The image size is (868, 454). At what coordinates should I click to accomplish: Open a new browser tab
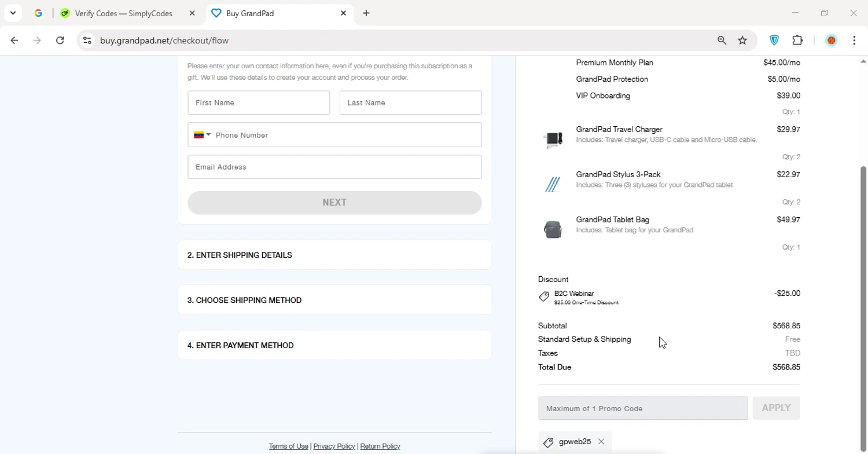point(366,13)
